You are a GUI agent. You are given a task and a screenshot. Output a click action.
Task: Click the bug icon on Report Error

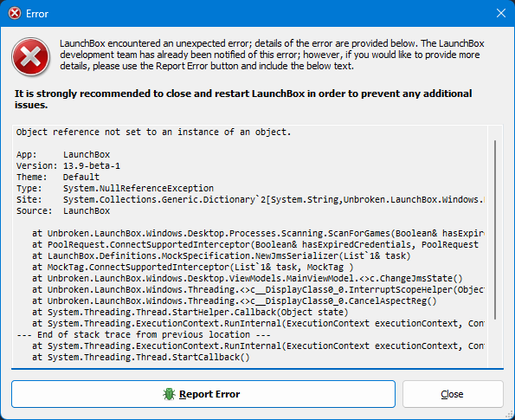click(169, 394)
